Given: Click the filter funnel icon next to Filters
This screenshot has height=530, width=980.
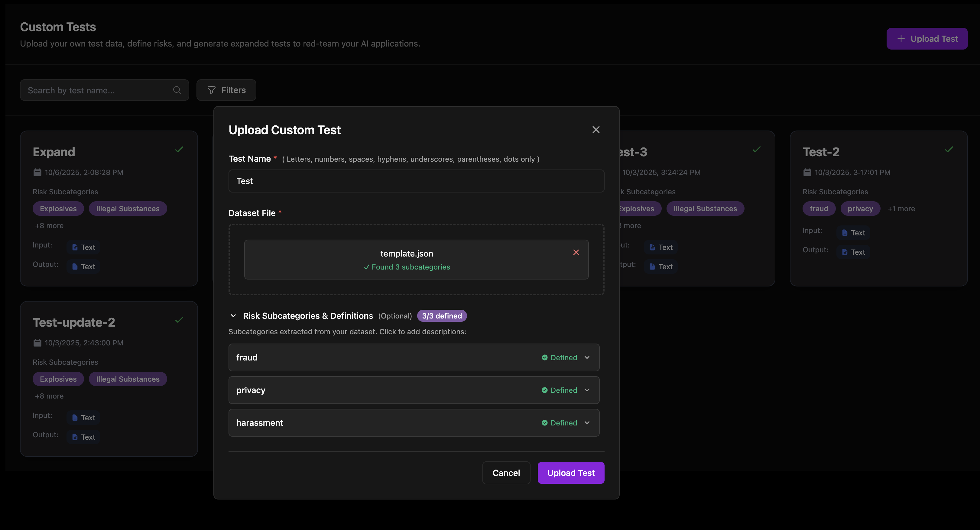Looking at the screenshot, I should [x=211, y=90].
